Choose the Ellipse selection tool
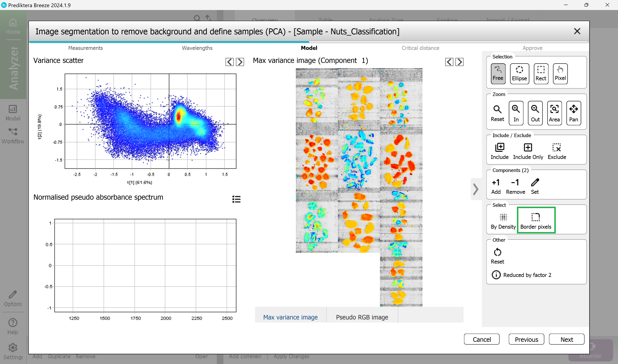This screenshot has width=618, height=364. tap(519, 73)
